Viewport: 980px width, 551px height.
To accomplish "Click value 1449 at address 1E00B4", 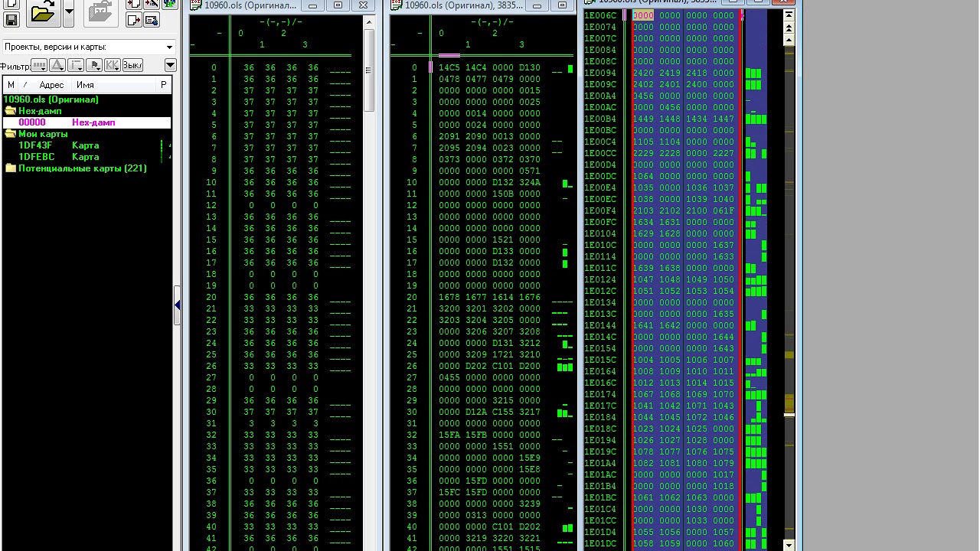I will pos(644,119).
